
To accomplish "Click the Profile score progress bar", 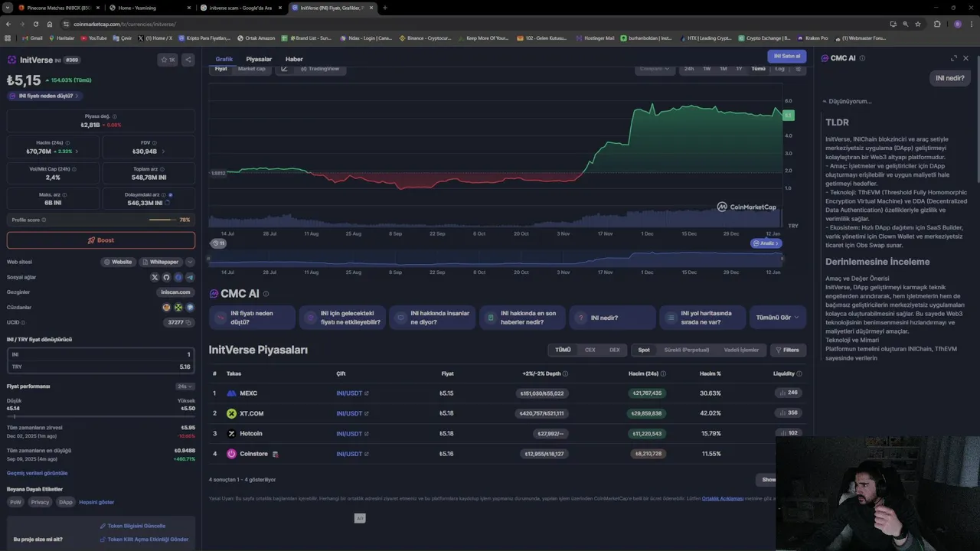I will [162, 220].
